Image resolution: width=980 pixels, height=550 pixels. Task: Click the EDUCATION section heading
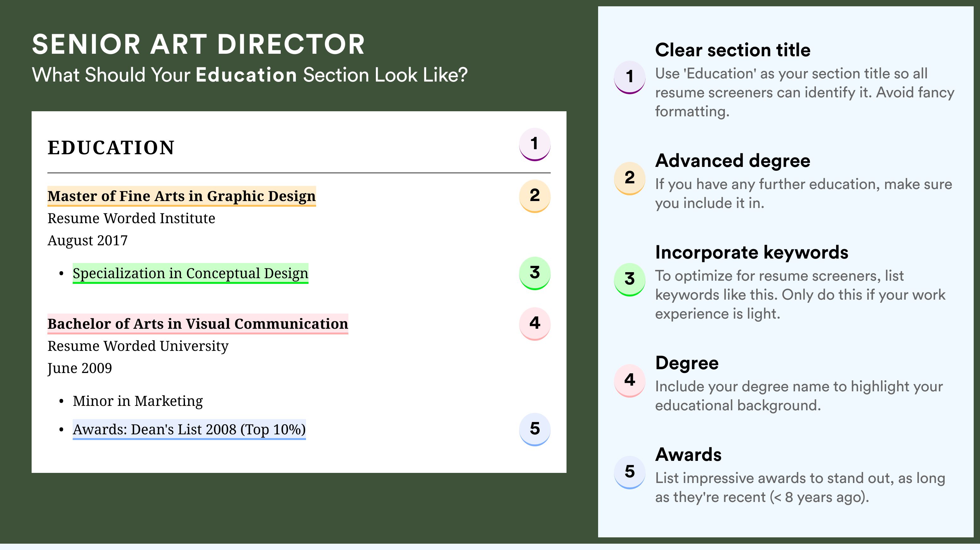111,148
